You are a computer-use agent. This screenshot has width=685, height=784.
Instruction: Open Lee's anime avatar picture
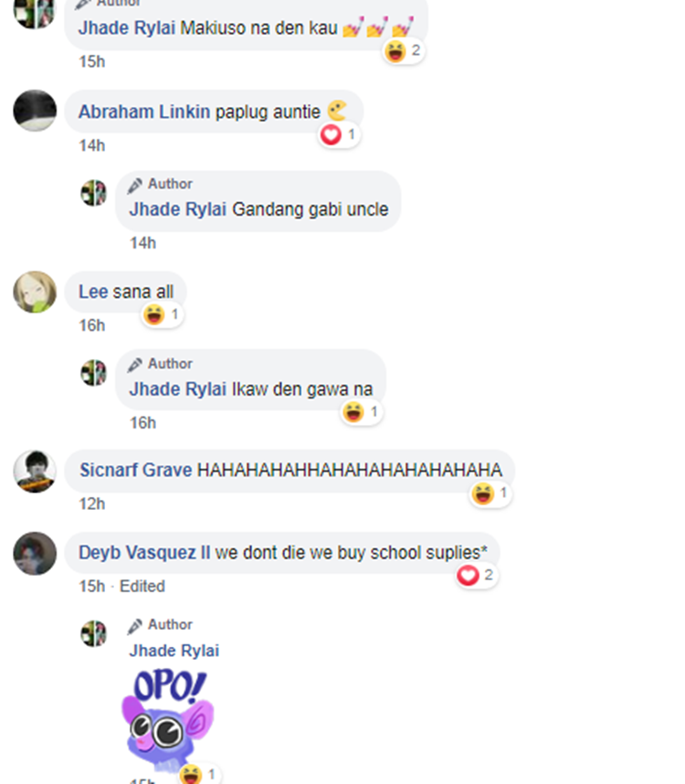[x=35, y=292]
